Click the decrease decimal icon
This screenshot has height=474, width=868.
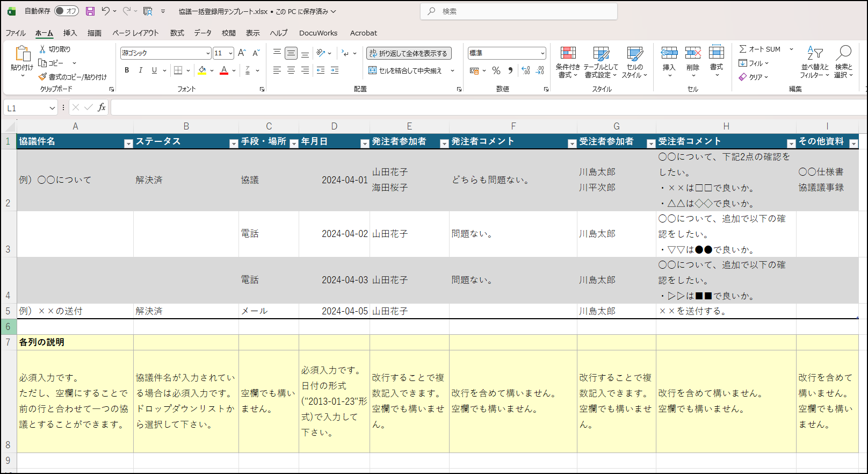coord(540,70)
